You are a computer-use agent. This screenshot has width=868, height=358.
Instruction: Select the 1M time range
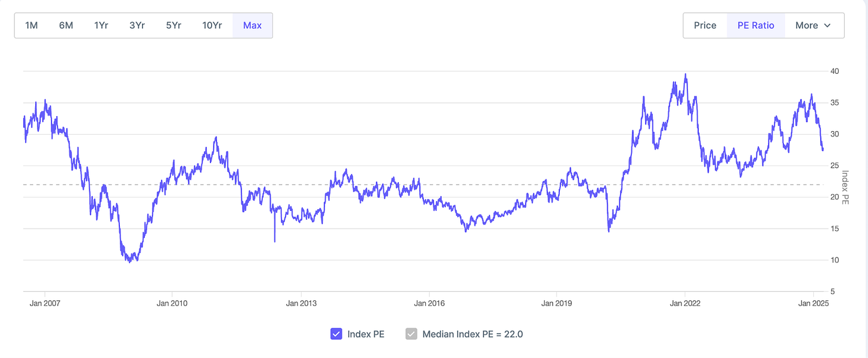[x=32, y=25]
